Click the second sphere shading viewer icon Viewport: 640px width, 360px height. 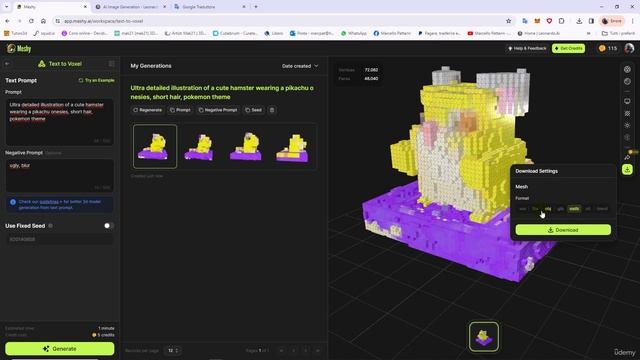(x=627, y=82)
